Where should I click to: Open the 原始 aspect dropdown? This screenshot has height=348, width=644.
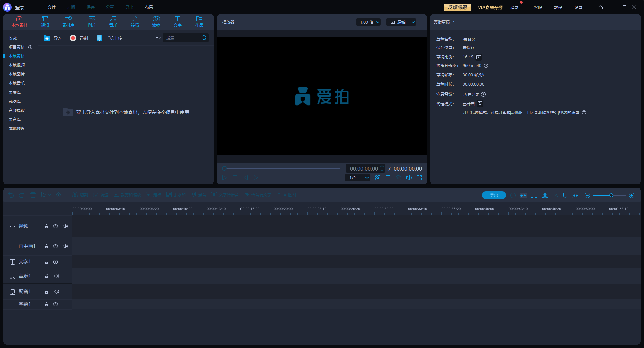pos(401,22)
